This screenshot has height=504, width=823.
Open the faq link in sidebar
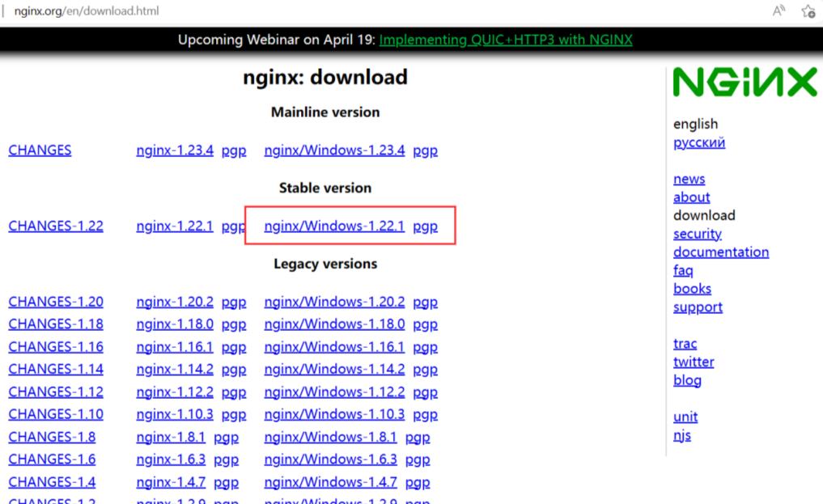pyautogui.click(x=683, y=271)
